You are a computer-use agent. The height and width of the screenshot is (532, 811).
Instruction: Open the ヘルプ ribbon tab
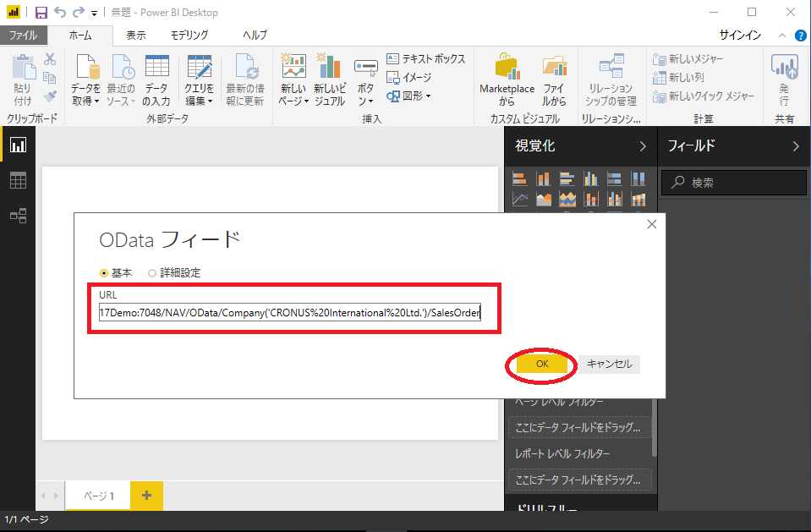[255, 36]
